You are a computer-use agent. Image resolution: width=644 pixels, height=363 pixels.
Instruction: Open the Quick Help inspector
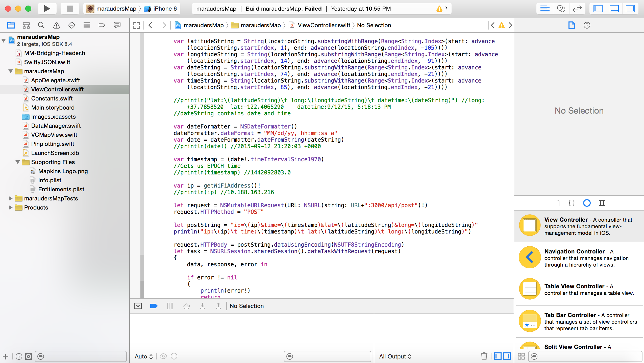point(587,25)
